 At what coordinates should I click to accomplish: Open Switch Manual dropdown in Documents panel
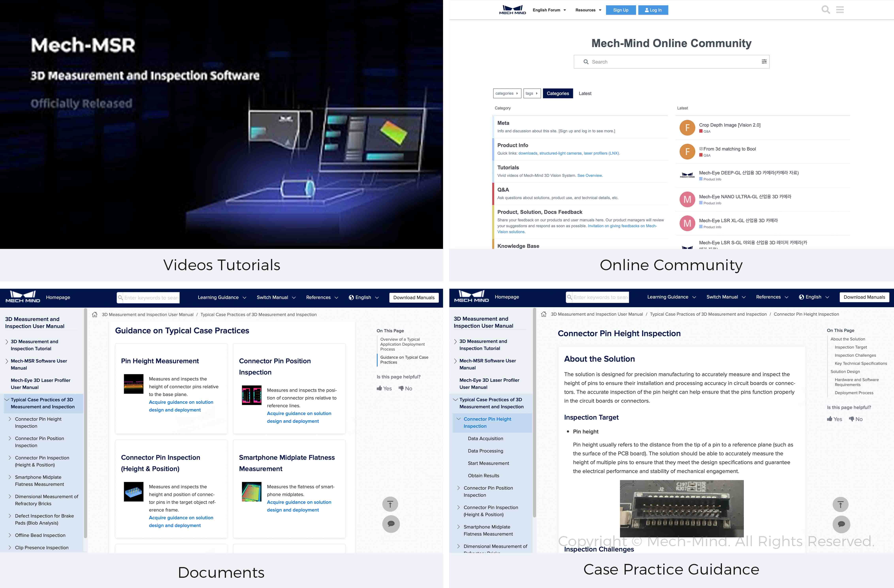pos(276,298)
